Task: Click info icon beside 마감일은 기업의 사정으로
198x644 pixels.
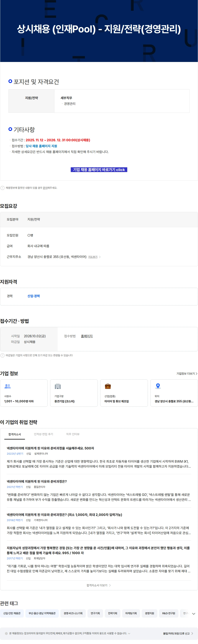Action: coord(2,355)
